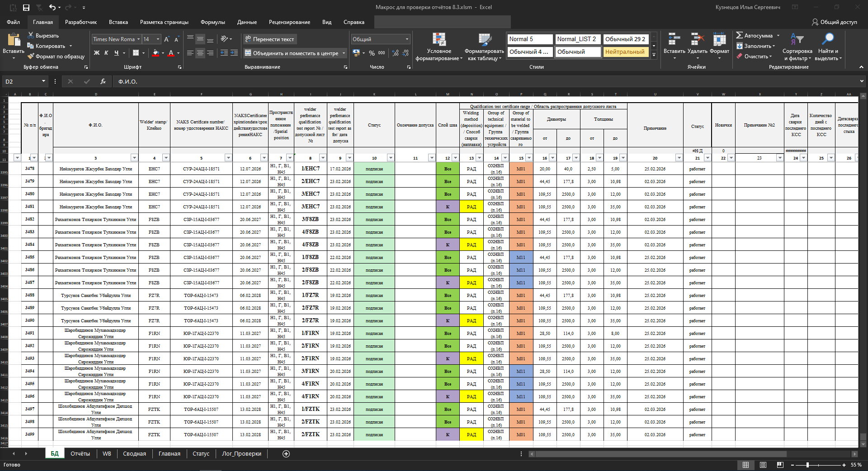
Task: Toggle bold formatting
Action: coord(96,53)
